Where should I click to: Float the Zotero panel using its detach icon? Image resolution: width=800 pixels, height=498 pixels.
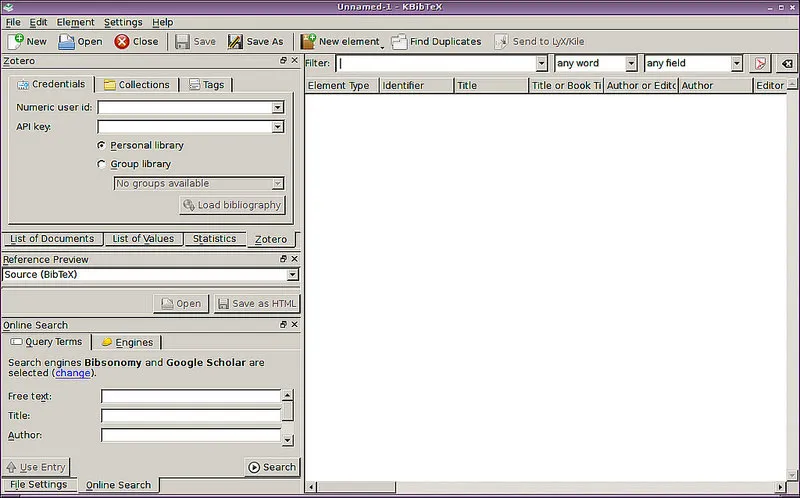[283, 62]
